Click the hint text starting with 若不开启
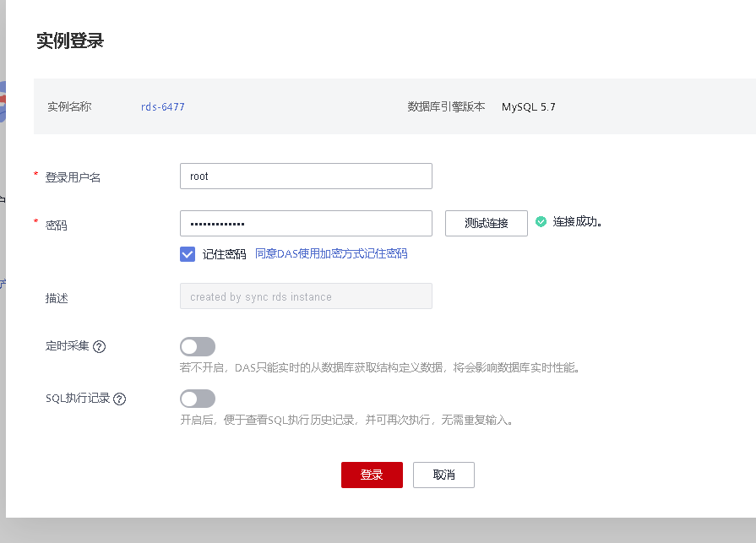 click(380, 367)
